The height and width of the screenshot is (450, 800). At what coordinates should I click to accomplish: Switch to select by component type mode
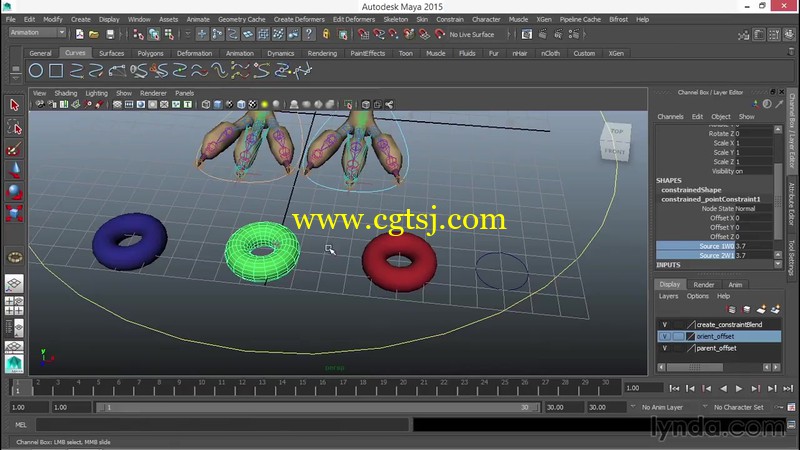(x=169, y=34)
